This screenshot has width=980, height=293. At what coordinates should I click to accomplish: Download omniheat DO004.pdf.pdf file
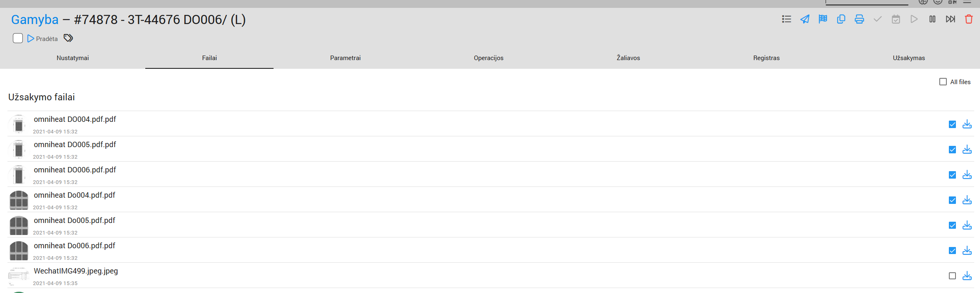tap(967, 124)
